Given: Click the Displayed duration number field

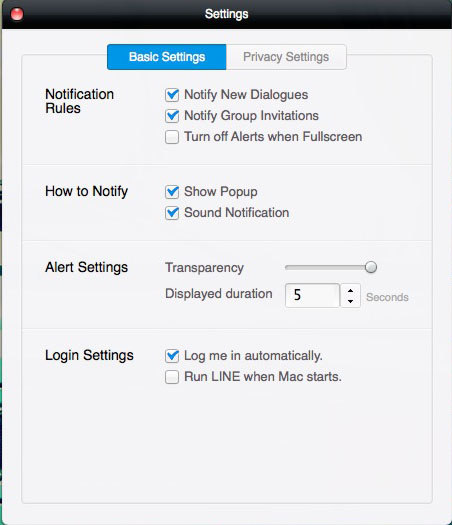Looking at the screenshot, I should coord(312,295).
